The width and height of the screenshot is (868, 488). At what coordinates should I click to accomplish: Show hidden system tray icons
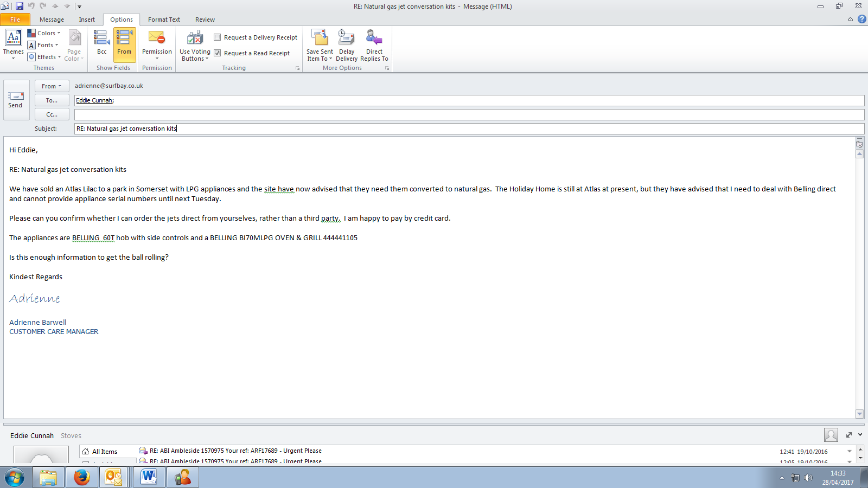point(782,478)
